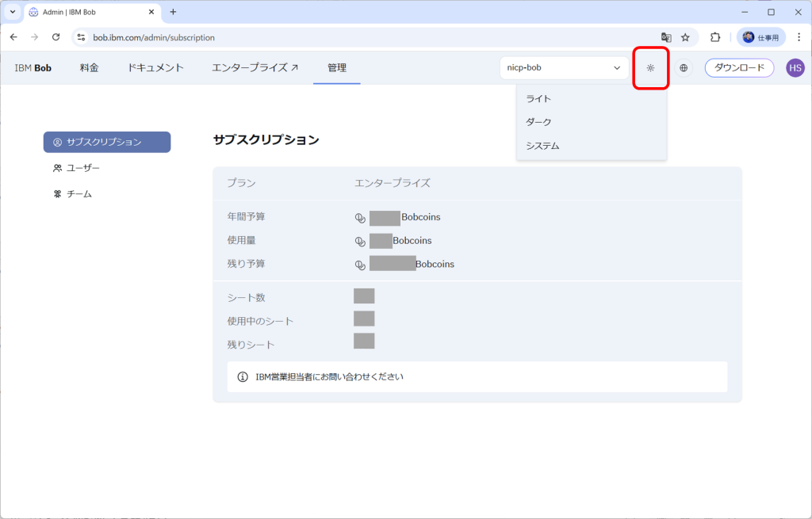Click the 年間予算 label

tap(246, 217)
